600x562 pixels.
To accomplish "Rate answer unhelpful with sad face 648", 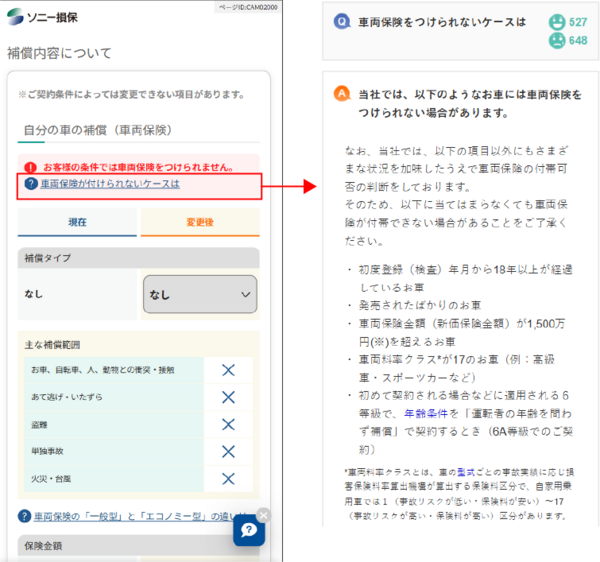I will tap(557, 40).
